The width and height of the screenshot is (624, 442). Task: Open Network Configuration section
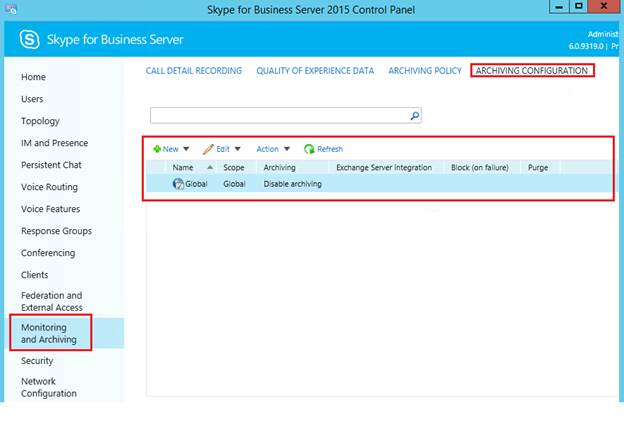(x=49, y=387)
